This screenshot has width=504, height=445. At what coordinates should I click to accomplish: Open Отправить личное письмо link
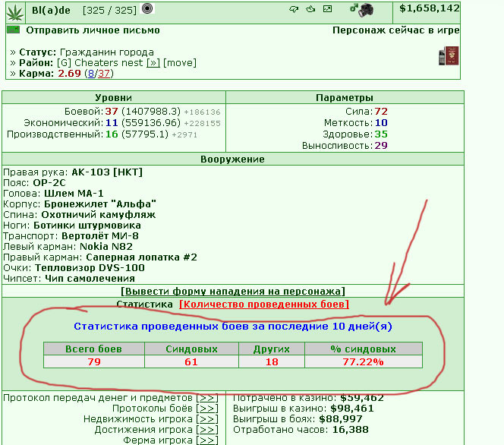(x=93, y=30)
